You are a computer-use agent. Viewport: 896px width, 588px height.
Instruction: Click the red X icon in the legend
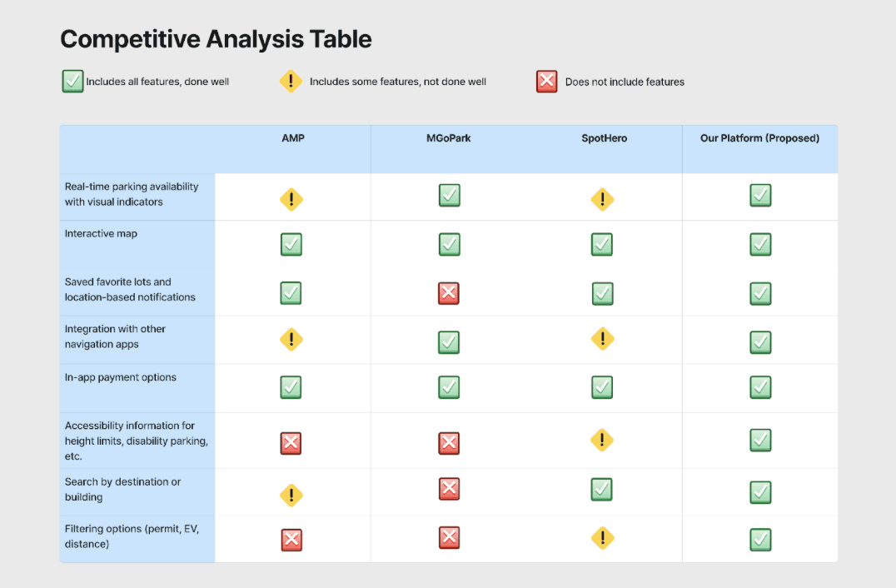click(x=547, y=81)
